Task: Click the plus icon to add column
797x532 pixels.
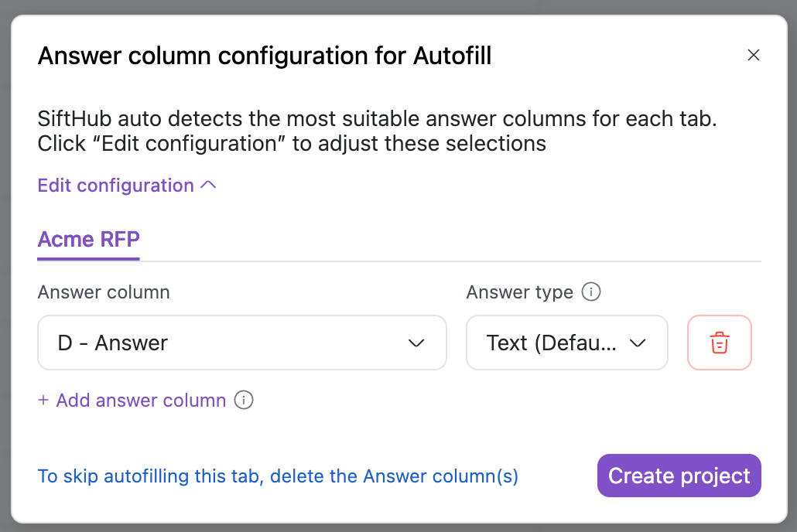Action: [43, 401]
